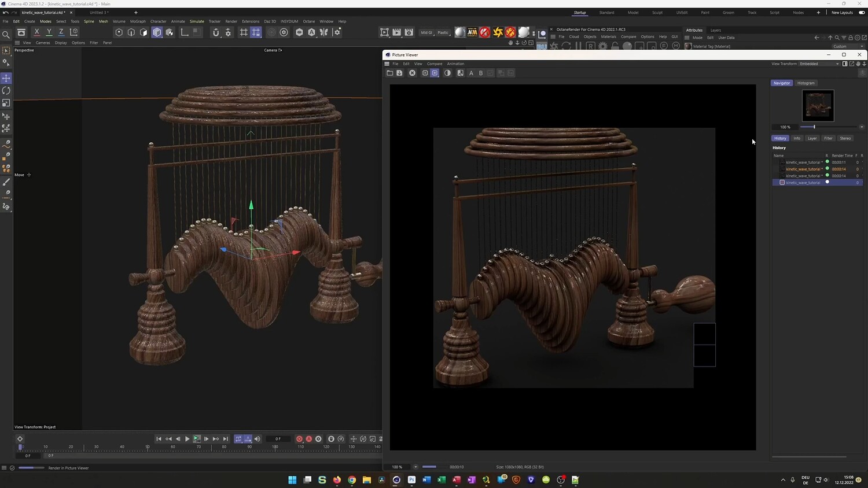This screenshot has height=488, width=868.
Task: Click the Render Settings gear clapper icon
Action: click(x=409, y=32)
